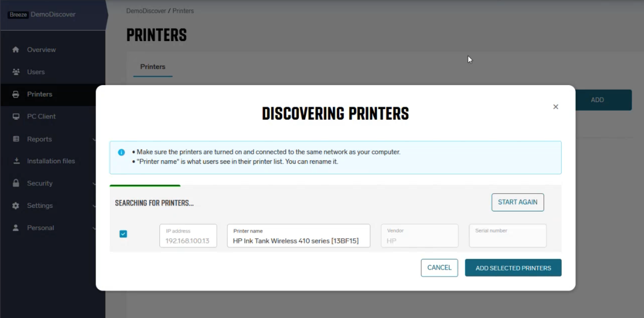The height and width of the screenshot is (318, 644).
Task: Click the Overview home icon
Action: [x=16, y=50]
